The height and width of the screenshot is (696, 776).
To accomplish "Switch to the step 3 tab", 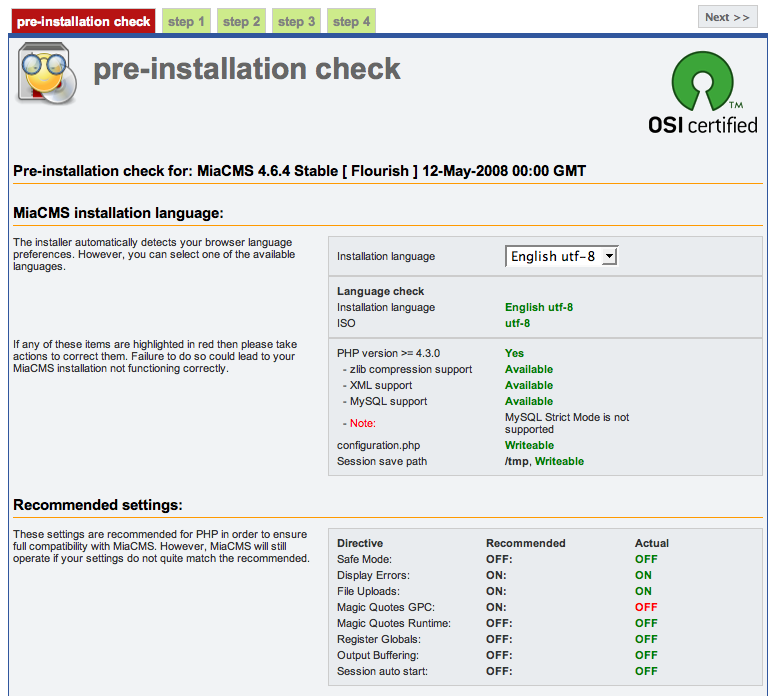I will pos(296,21).
